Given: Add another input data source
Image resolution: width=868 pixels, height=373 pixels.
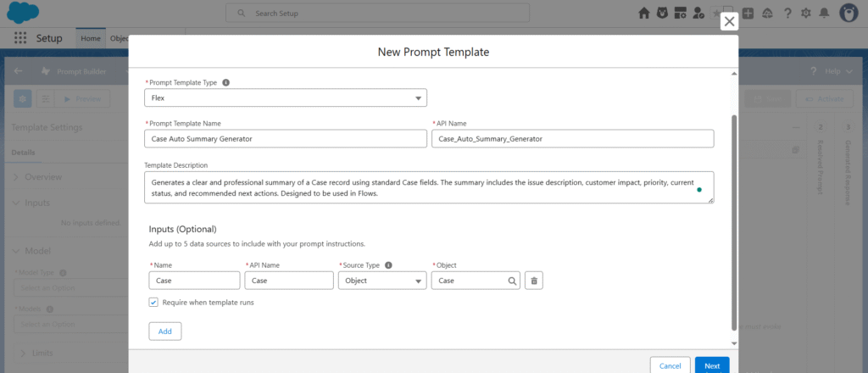Looking at the screenshot, I should [x=164, y=331].
